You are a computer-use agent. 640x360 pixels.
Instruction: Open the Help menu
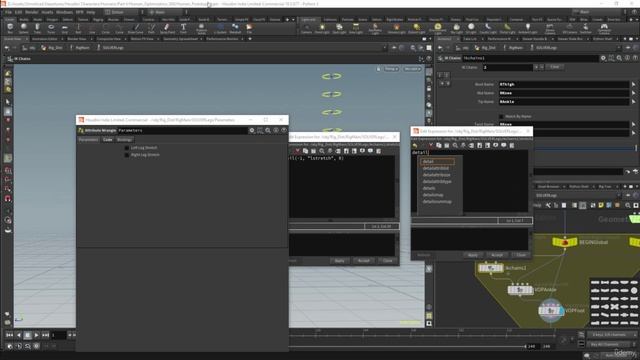pyautogui.click(x=91, y=12)
